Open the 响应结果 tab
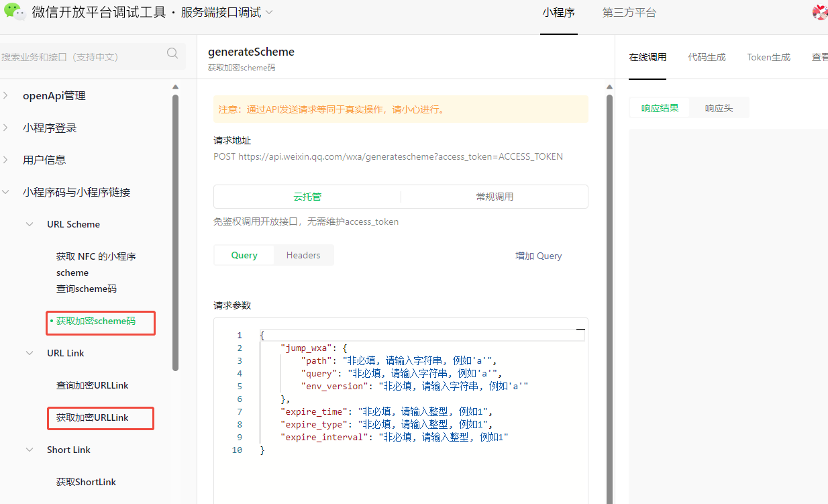 660,108
